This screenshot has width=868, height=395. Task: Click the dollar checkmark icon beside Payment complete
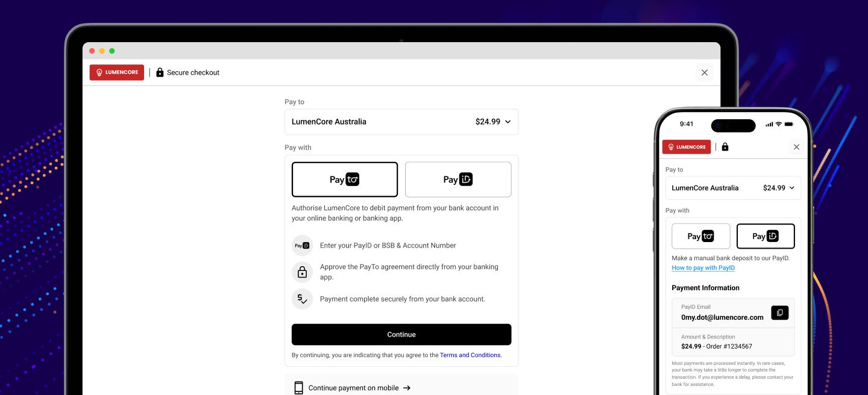point(302,299)
